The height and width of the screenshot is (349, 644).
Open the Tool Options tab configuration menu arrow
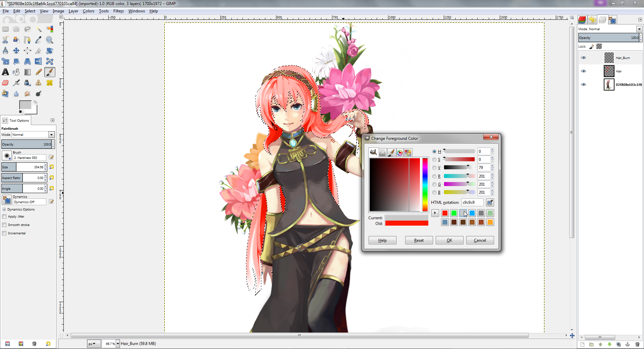point(52,120)
